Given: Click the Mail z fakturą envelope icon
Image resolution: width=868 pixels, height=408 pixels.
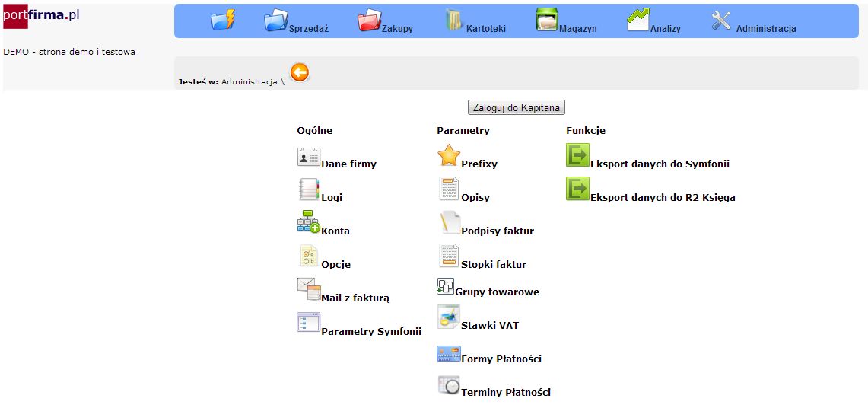Looking at the screenshot, I should click(309, 289).
